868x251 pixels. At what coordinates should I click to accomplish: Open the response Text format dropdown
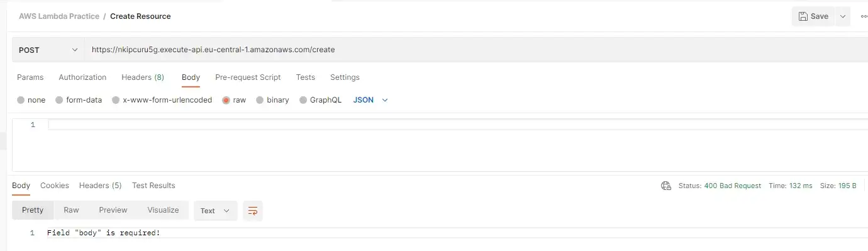point(215,211)
